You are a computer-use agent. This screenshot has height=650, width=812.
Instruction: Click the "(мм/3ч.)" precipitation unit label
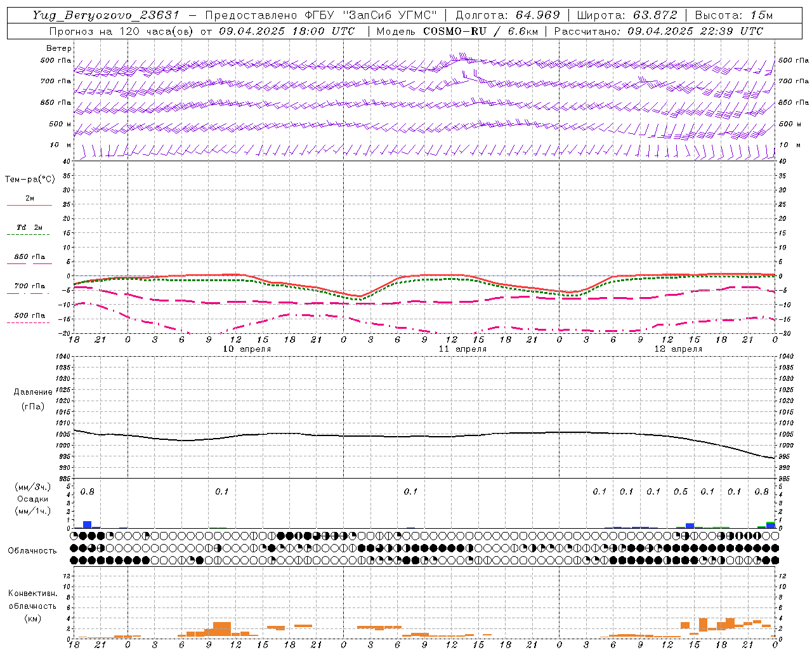32,487
